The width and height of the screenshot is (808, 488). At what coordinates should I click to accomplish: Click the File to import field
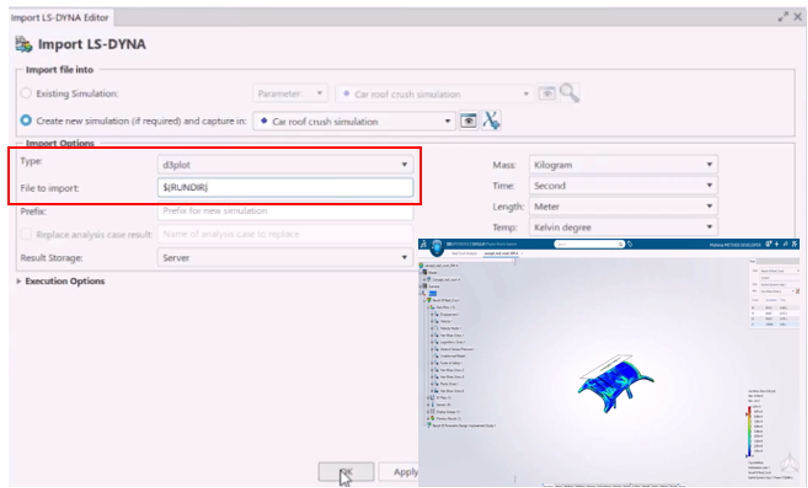[x=285, y=187]
